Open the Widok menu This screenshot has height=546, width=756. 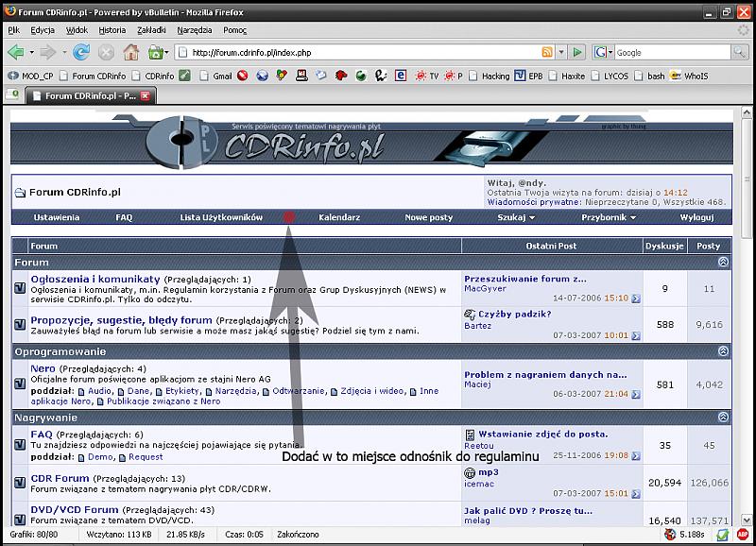coord(77,30)
